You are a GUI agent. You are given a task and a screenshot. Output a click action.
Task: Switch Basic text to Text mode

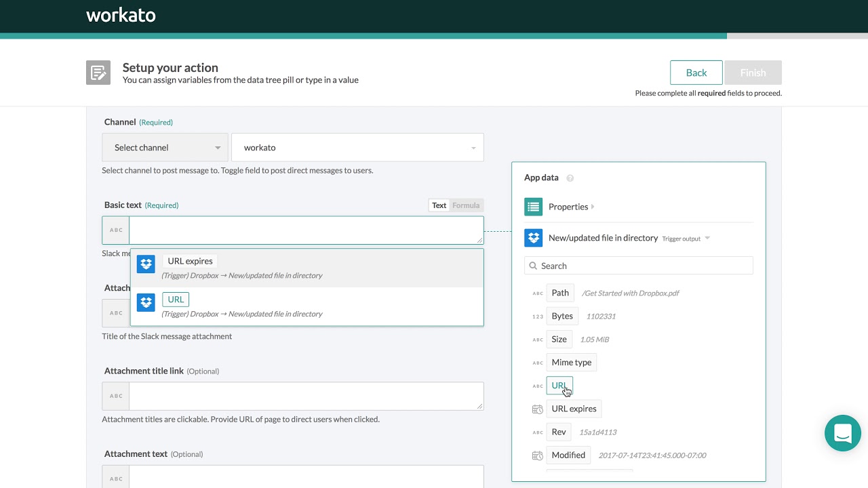[439, 205]
